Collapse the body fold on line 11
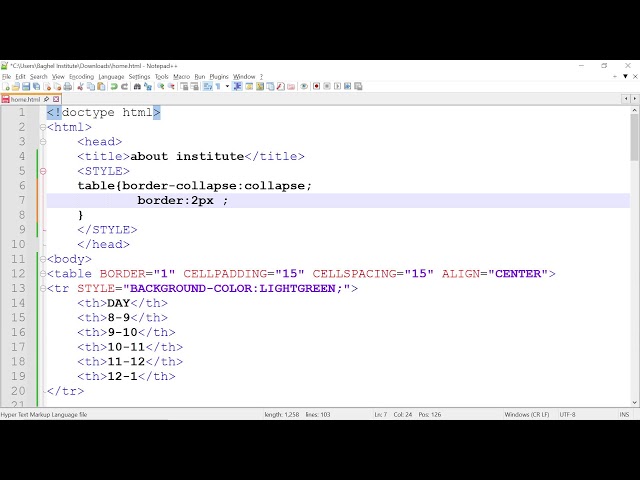Screen dimensions: 640x480 coord(43,259)
